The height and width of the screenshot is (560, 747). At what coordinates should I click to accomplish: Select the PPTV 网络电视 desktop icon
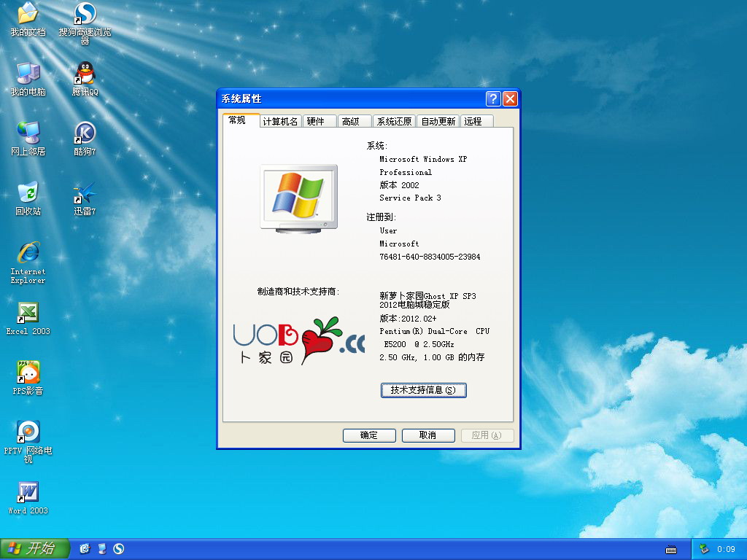click(x=28, y=432)
